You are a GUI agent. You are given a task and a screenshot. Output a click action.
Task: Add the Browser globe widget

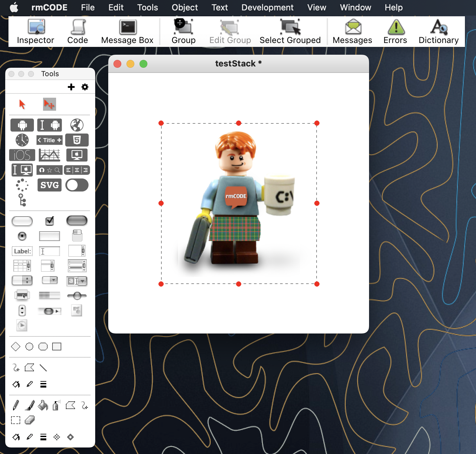tap(77, 125)
